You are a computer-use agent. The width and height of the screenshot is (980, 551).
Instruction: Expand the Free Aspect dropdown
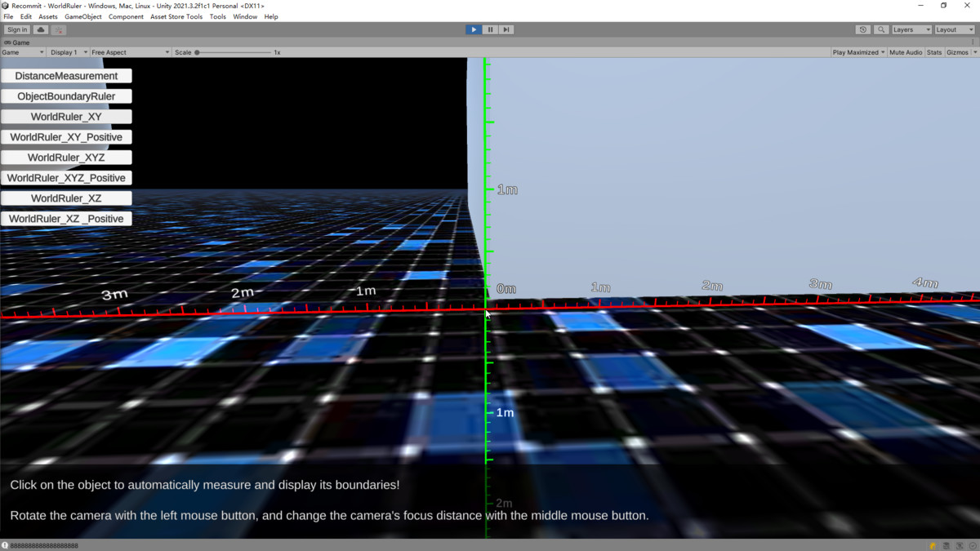pyautogui.click(x=131, y=52)
